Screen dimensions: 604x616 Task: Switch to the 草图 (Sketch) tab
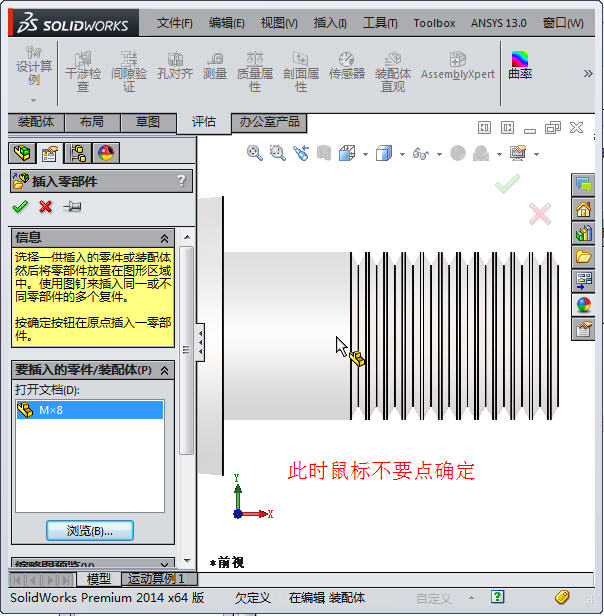147,122
